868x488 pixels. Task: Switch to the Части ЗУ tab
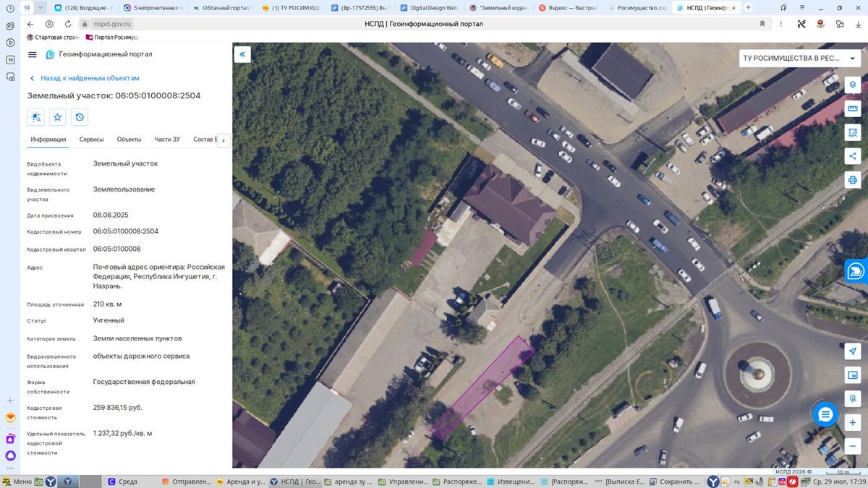click(167, 140)
